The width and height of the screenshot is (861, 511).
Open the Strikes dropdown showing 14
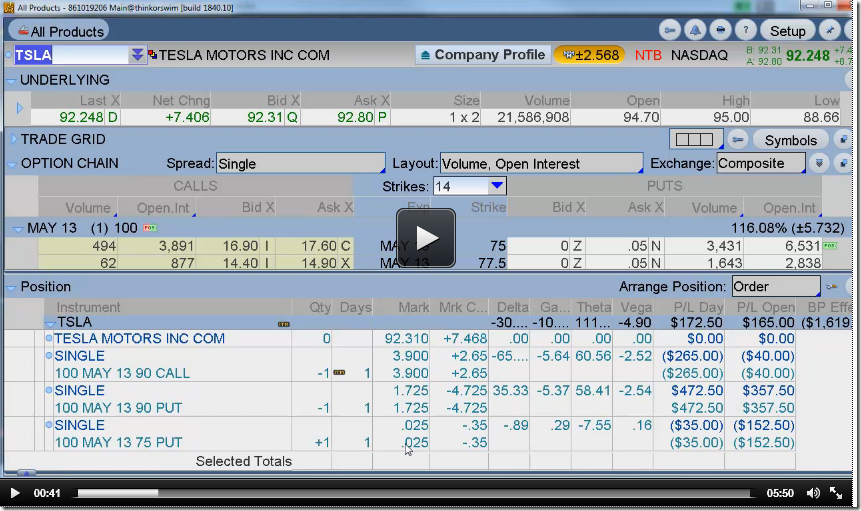[469, 186]
